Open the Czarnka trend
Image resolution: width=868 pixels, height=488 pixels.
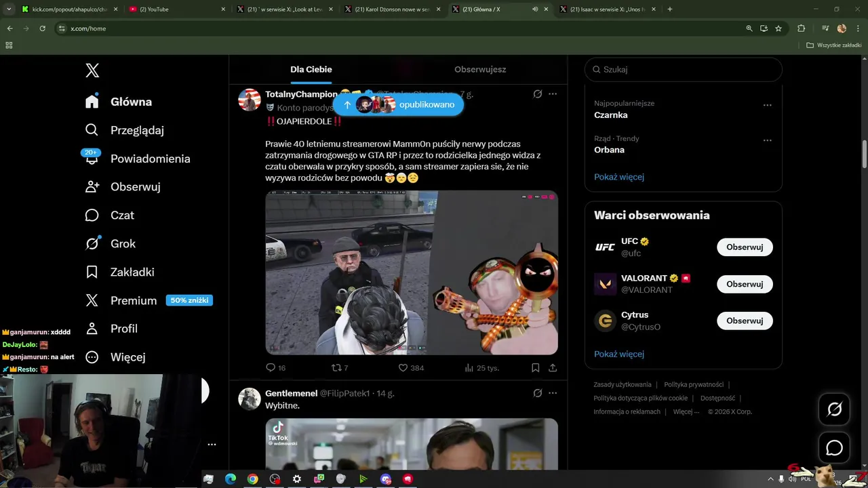(610, 115)
